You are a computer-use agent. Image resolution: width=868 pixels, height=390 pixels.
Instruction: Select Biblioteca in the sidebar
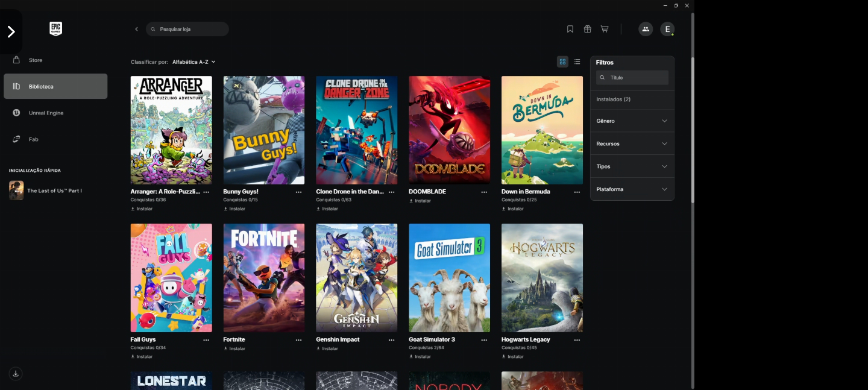pos(55,86)
